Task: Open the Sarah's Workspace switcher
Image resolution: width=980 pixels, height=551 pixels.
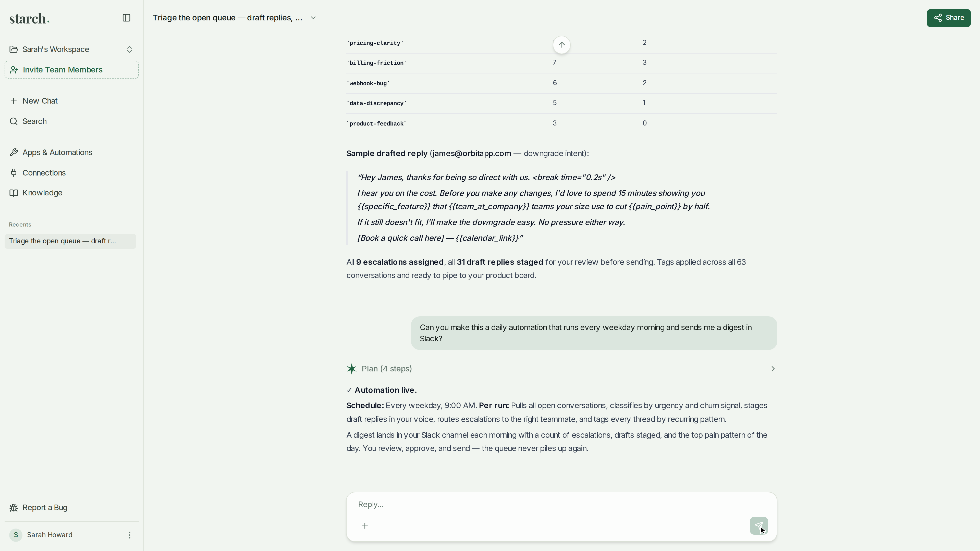Action: (x=71, y=49)
